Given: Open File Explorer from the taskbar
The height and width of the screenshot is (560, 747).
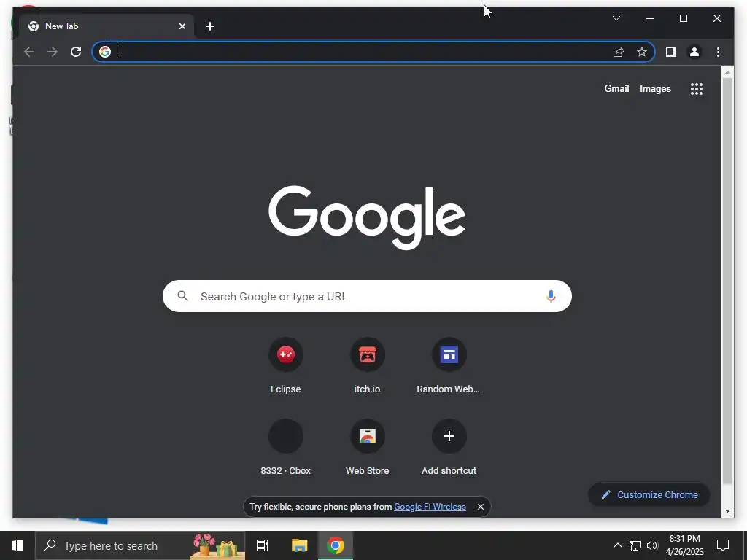Looking at the screenshot, I should 299,545.
